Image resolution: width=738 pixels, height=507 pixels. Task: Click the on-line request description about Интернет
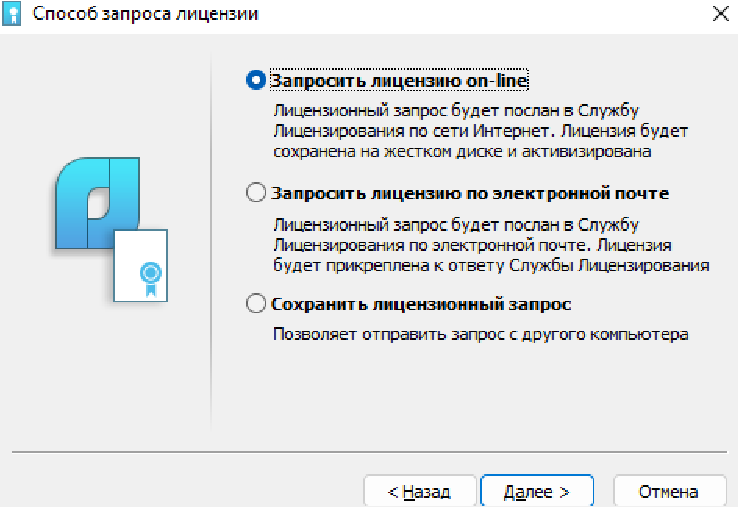point(481,131)
